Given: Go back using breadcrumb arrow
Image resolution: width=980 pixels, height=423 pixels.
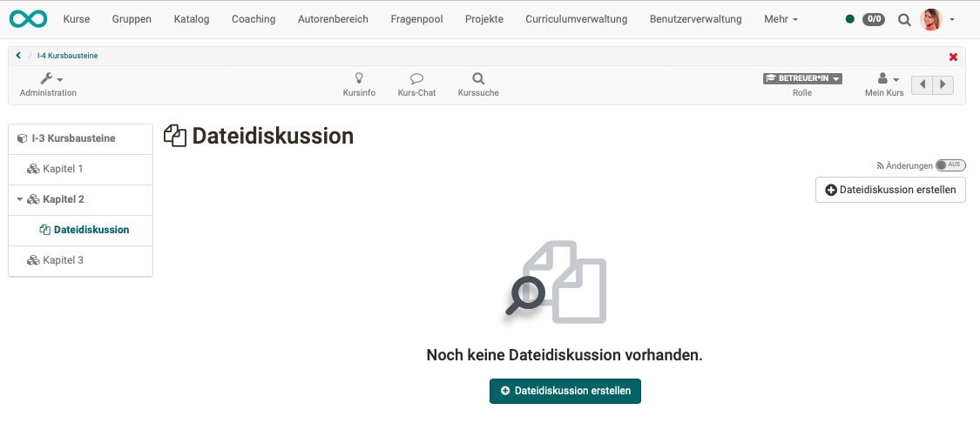Looking at the screenshot, I should (x=19, y=56).
